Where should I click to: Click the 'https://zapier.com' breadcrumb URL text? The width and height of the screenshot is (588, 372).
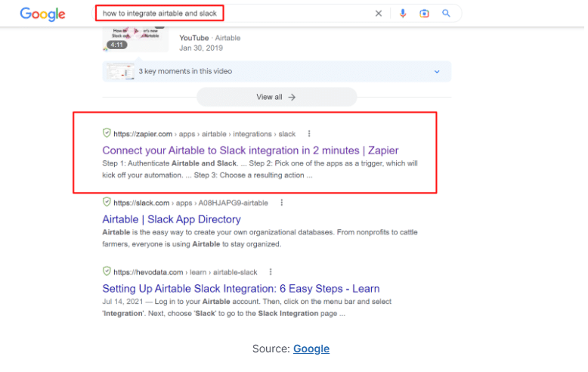pyautogui.click(x=143, y=134)
